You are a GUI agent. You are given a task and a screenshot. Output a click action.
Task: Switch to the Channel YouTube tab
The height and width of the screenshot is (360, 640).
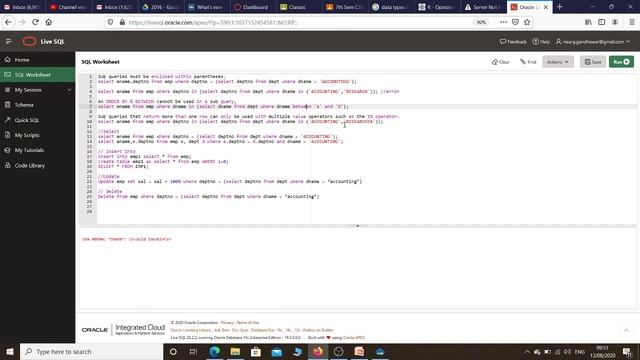tap(69, 7)
